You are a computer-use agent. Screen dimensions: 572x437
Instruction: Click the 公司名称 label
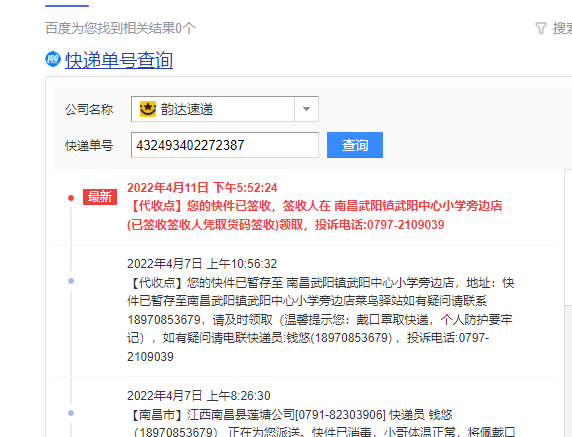pos(89,109)
